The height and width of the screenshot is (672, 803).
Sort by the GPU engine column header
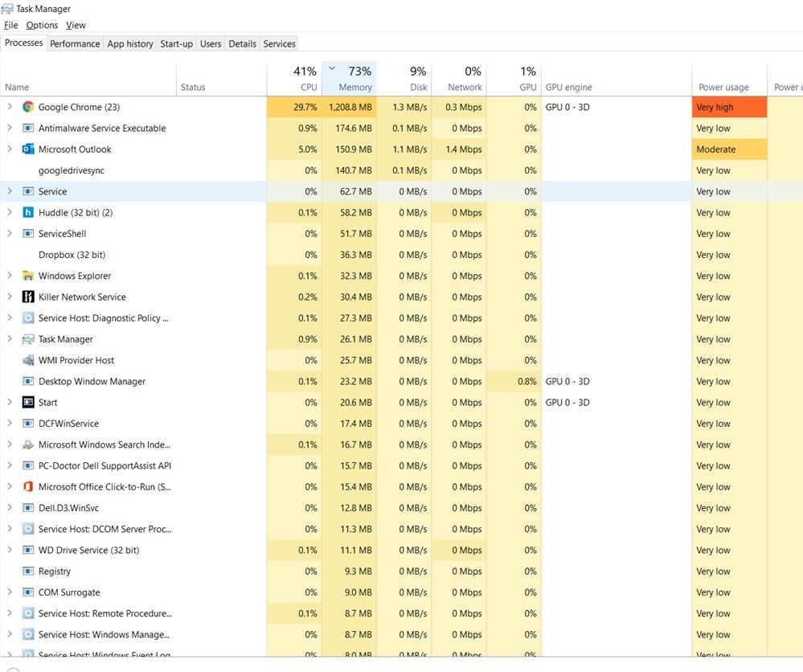[x=616, y=80]
